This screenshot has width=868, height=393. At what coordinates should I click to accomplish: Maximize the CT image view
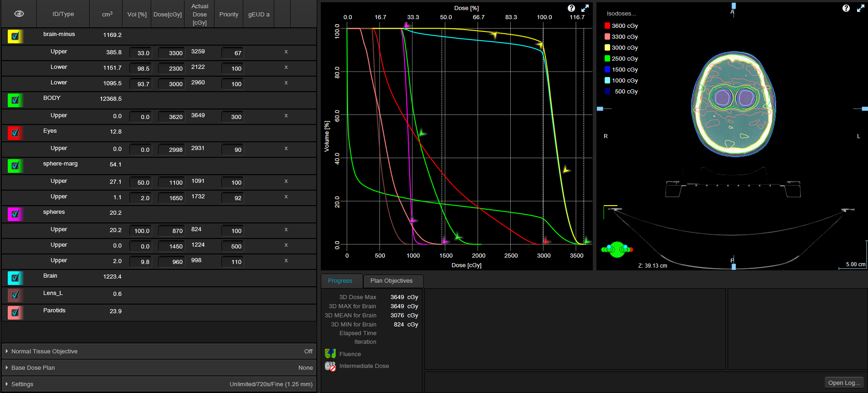[x=861, y=8]
